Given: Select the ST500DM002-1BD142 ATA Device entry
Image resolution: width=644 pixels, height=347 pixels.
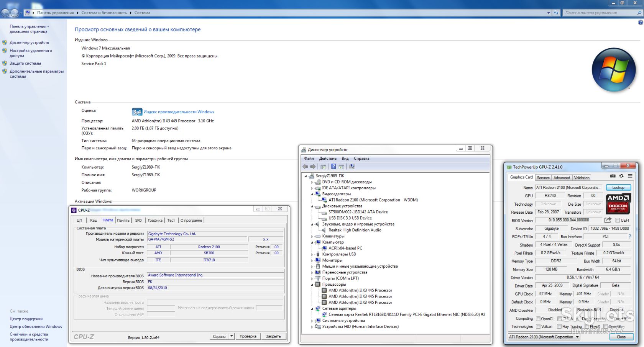Looking at the screenshot, I should coord(358,212).
